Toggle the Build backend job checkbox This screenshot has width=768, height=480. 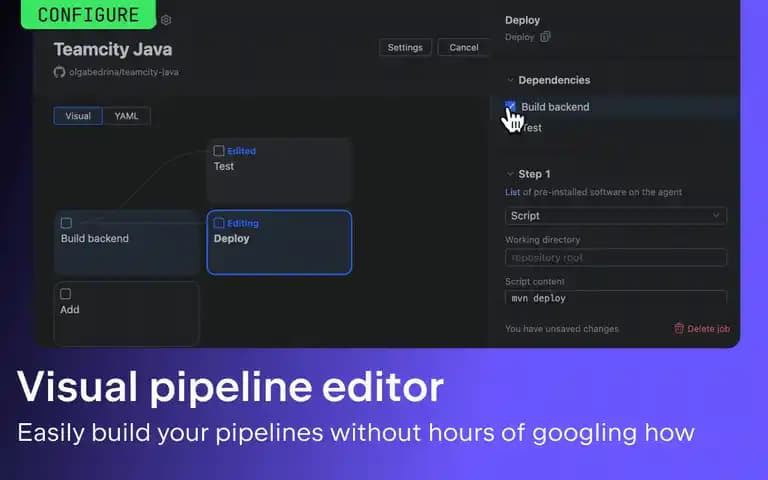coord(66,223)
